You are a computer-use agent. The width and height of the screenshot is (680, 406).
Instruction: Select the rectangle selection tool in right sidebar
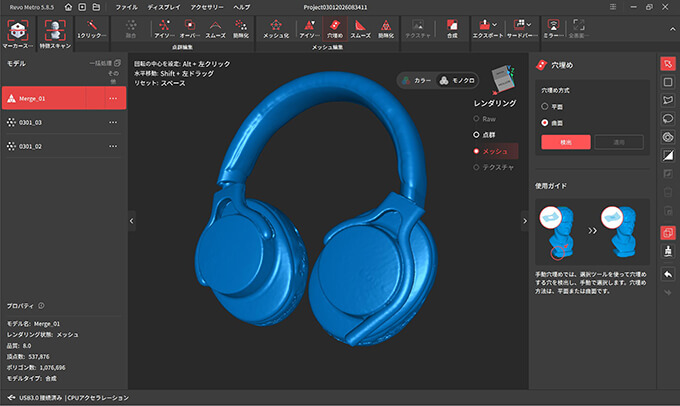tap(668, 82)
